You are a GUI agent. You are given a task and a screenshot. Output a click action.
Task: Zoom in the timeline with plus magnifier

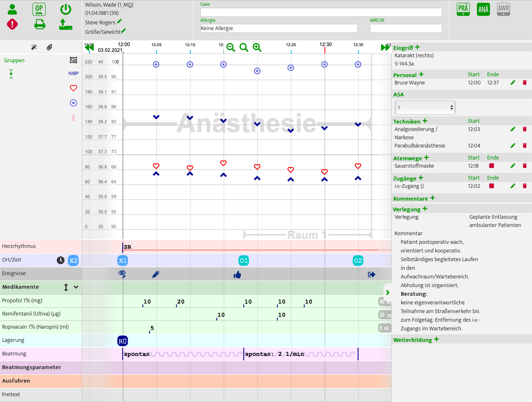point(257,48)
